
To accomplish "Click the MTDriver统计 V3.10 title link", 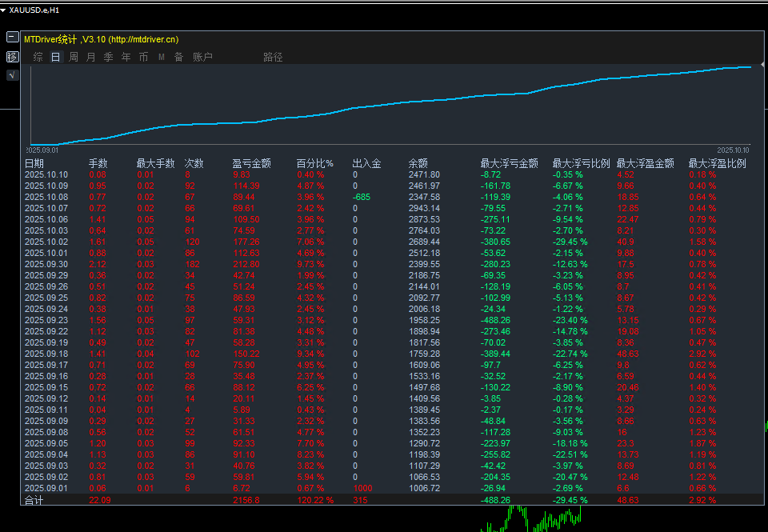I will coord(101,39).
